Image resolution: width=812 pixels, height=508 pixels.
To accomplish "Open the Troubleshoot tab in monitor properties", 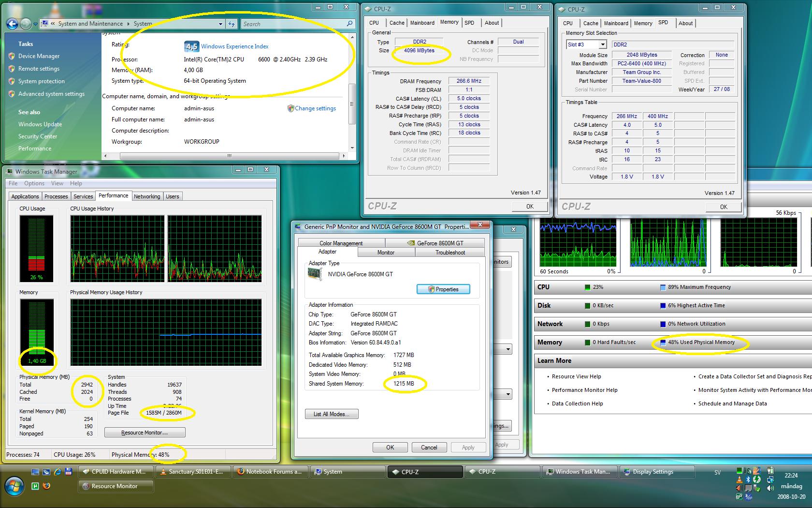I will coord(450,253).
